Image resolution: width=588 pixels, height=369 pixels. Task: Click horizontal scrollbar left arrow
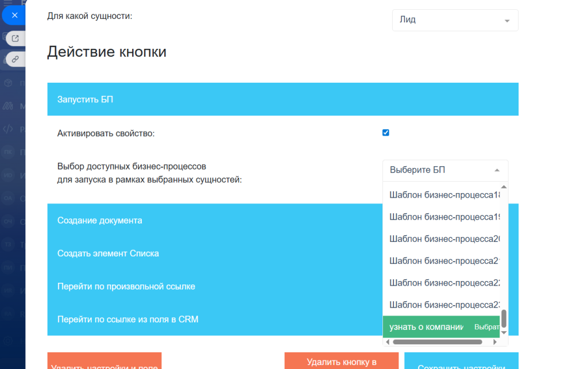point(388,342)
